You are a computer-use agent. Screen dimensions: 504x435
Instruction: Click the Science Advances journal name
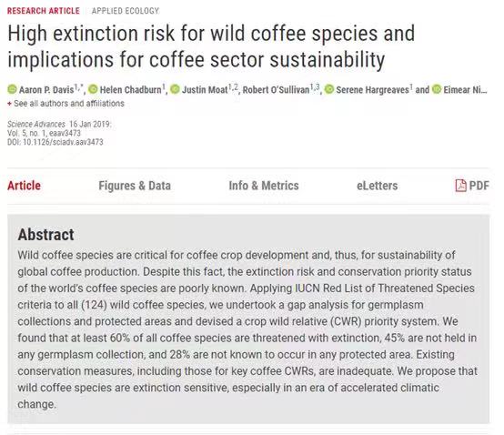[36, 124]
